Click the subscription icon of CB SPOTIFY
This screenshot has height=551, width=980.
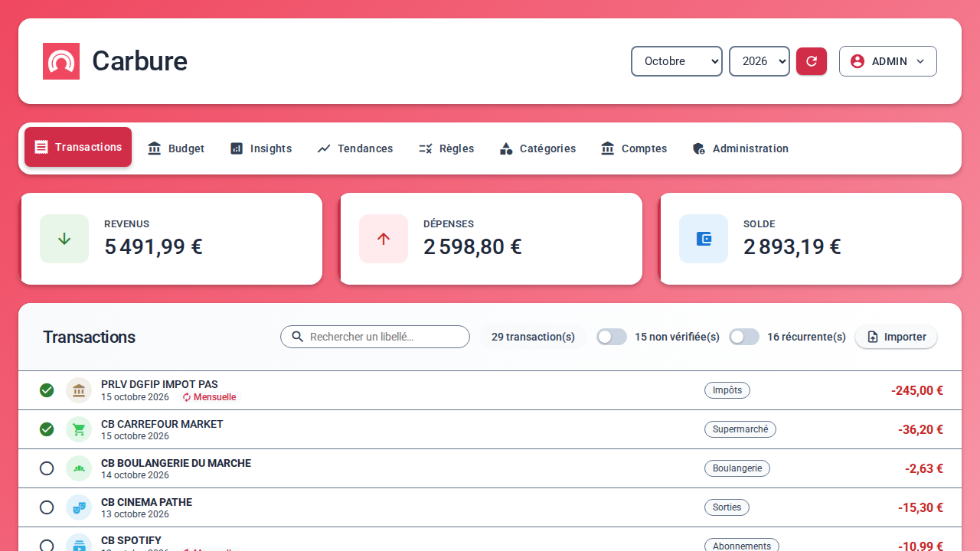coord(79,544)
